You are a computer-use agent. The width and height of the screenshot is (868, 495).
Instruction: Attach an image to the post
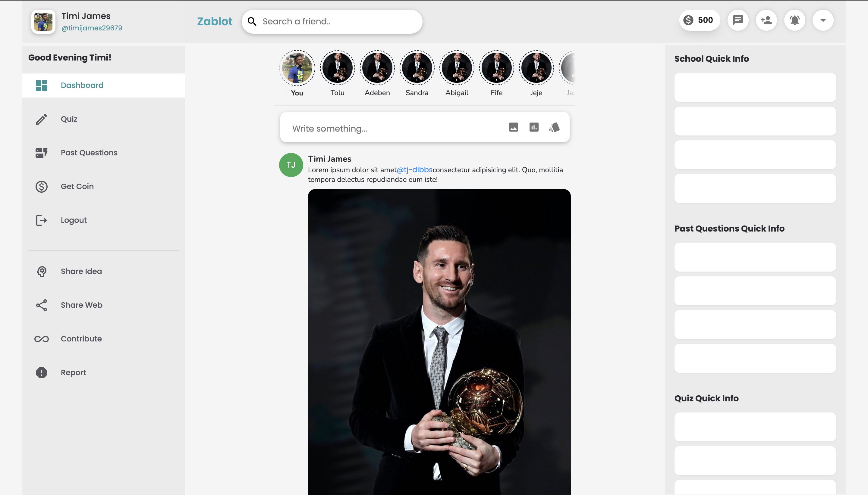[x=513, y=127]
